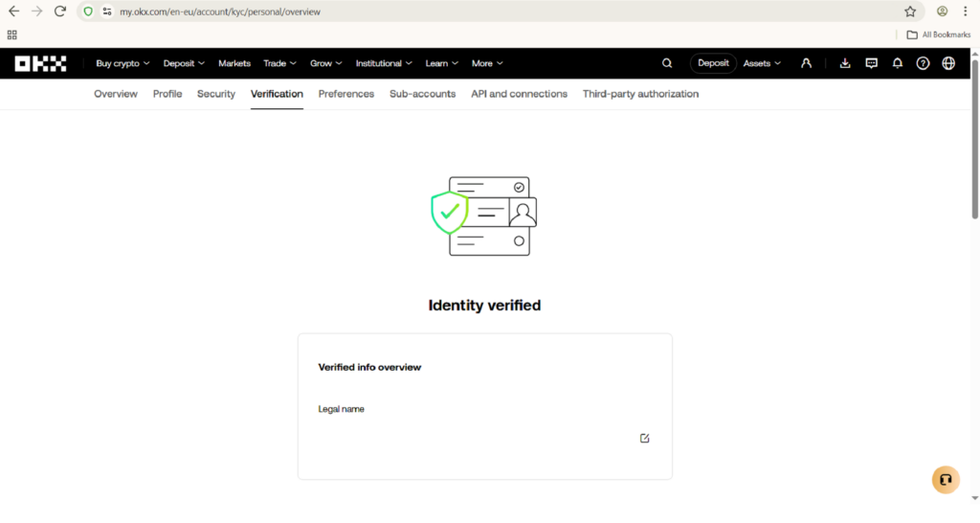Edit legal name pencil icon
The image size is (980, 523).
(x=644, y=438)
